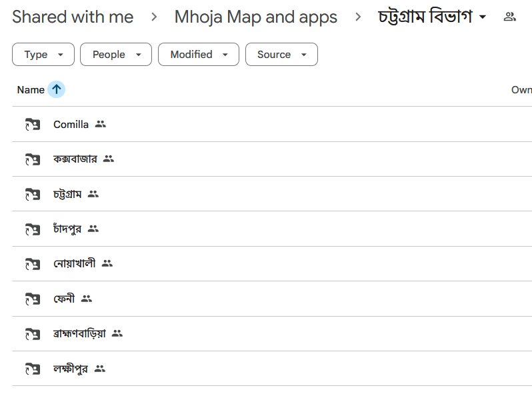Go to the Mhoja Map and apps breadcrumb
The image size is (532, 414).
tap(256, 17)
